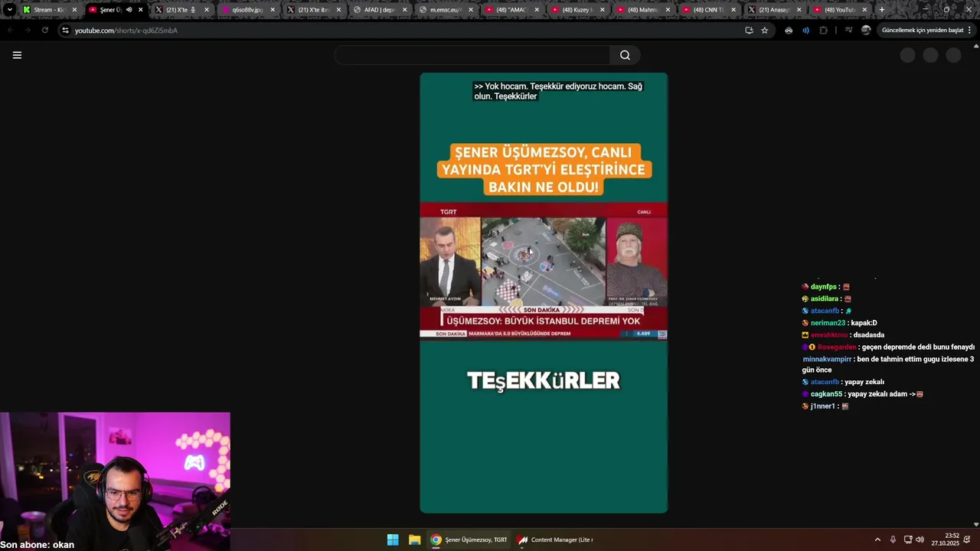Install app icon in address bar
This screenshot has width=980, height=551.
[749, 31]
